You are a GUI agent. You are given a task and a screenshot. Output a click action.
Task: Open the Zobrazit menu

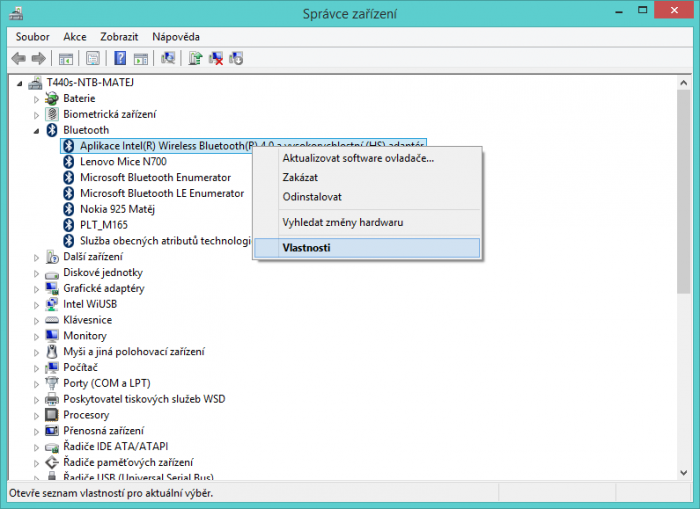119,37
